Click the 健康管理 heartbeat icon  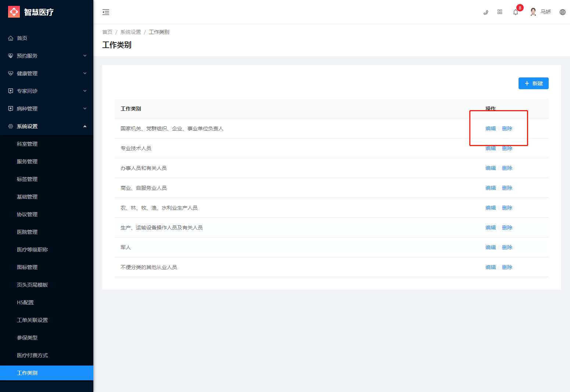[11, 73]
